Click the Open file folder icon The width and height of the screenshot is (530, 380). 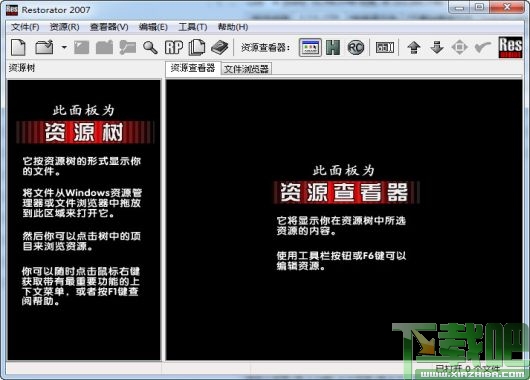point(45,47)
